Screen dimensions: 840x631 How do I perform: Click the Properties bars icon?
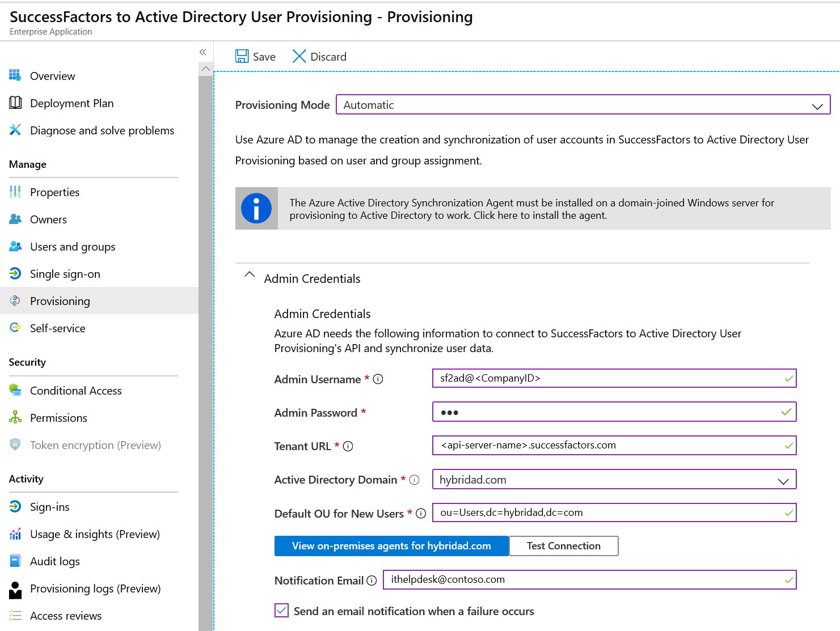pyautogui.click(x=15, y=192)
